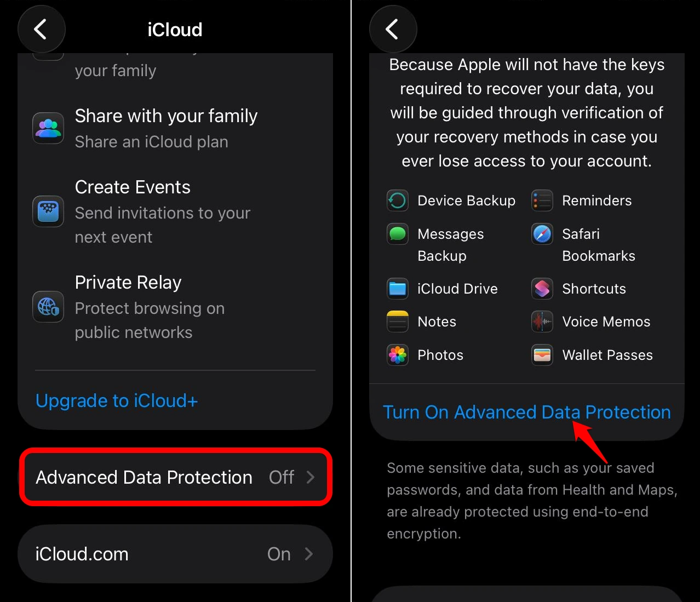This screenshot has height=602, width=700.
Task: Open the Private Relay globe icon
Action: point(48,307)
